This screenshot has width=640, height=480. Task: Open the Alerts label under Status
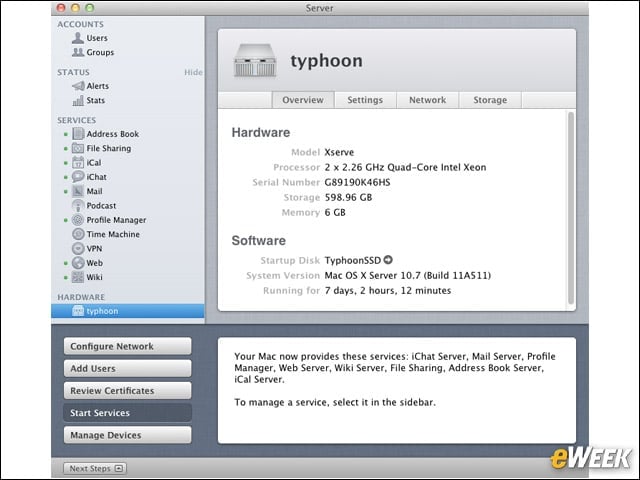pos(98,86)
